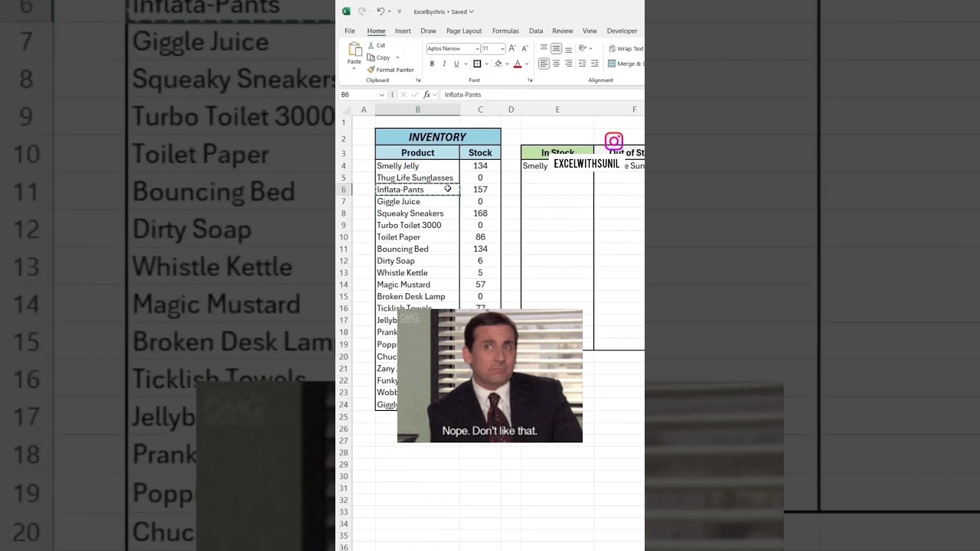Screen dimensions: 980x551
Task: Open the Clipboard group dialog launcher
Action: 418,80
